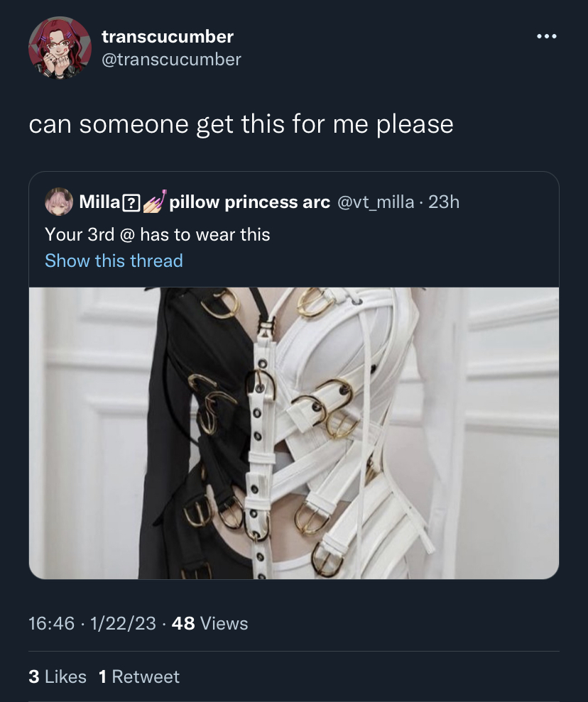The image size is (588, 702).
Task: Click transcucumber's profile avatar
Action: [60, 48]
